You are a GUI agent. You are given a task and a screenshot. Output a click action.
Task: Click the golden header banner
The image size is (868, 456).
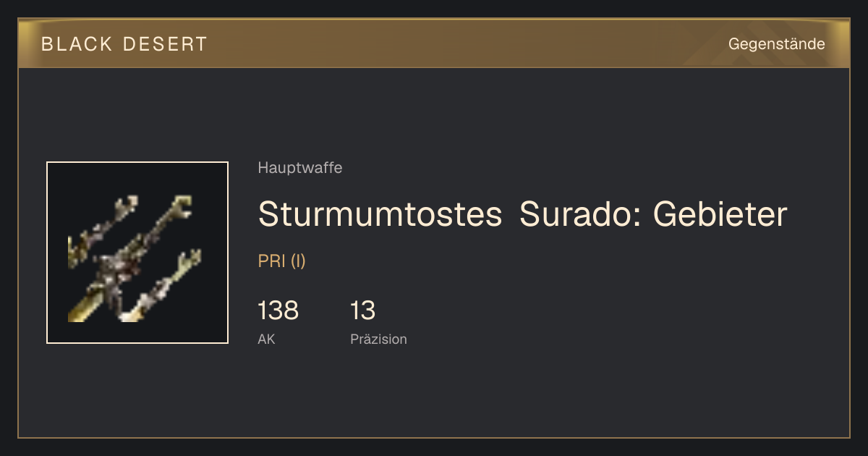(434, 43)
